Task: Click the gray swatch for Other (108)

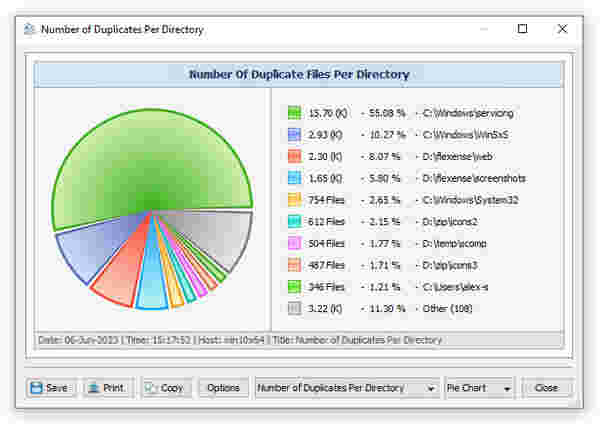Action: pos(294,308)
